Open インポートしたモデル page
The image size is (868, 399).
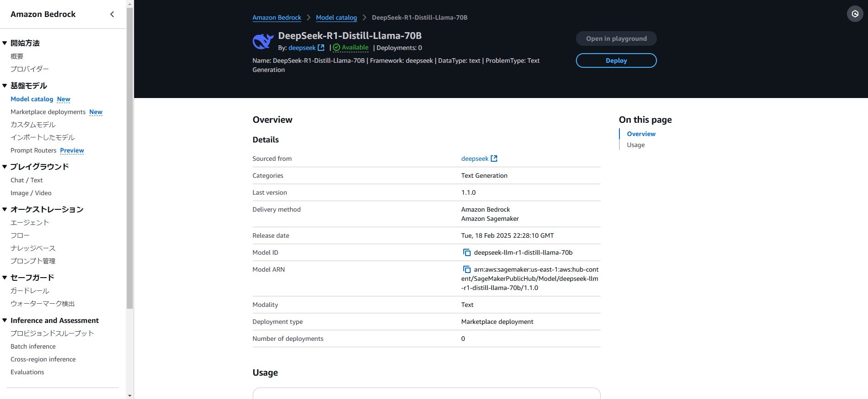43,137
